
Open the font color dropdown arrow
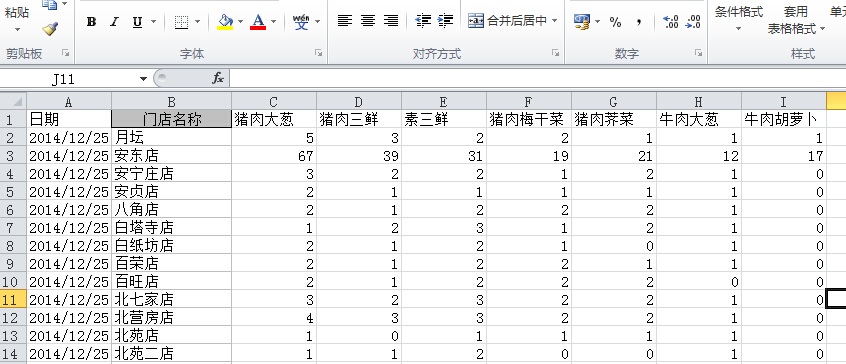coord(274,22)
